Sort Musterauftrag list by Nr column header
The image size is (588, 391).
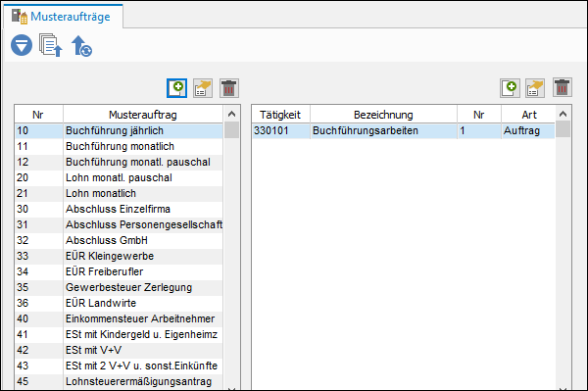click(38, 115)
